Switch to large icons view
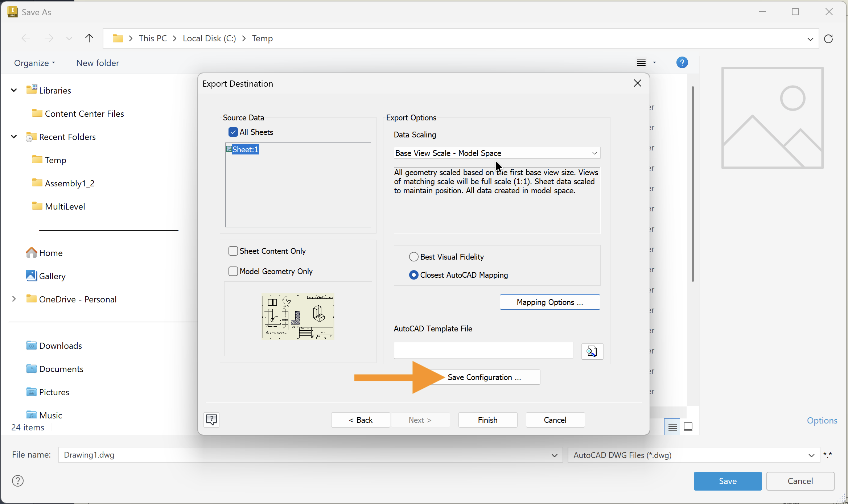Image resolution: width=848 pixels, height=504 pixels. tap(688, 427)
